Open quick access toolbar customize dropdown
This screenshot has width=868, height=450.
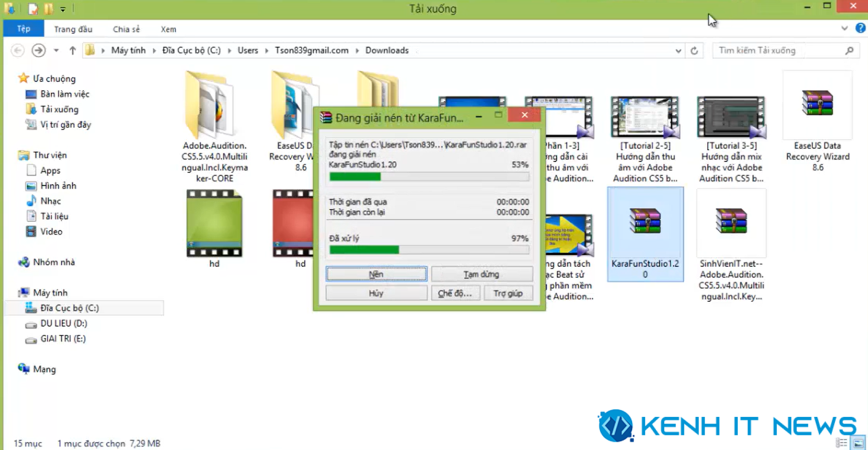click(x=63, y=9)
